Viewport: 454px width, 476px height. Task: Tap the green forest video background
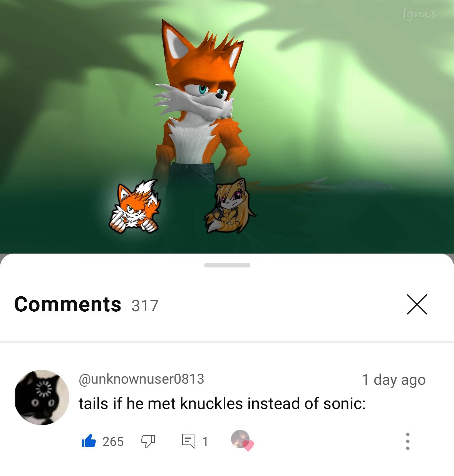[347, 115]
